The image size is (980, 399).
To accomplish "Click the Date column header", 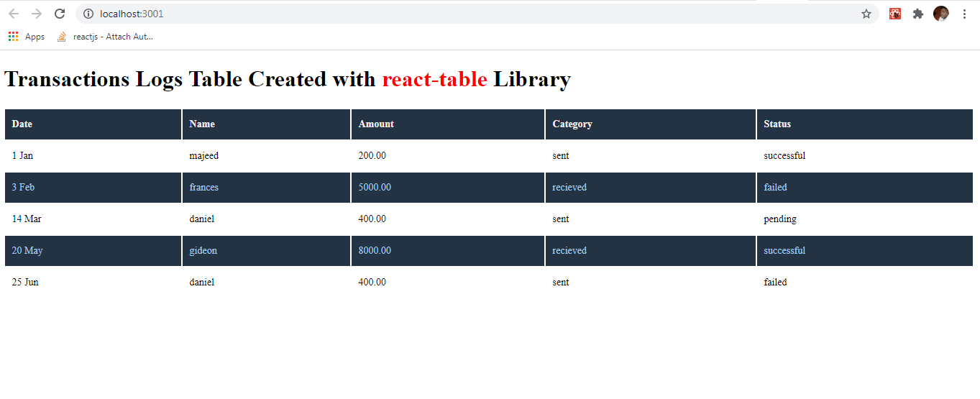I will pos(93,124).
